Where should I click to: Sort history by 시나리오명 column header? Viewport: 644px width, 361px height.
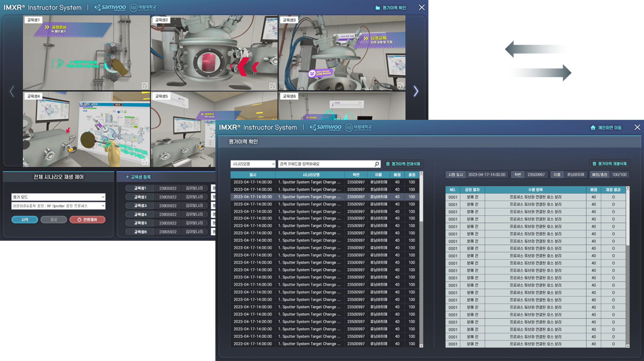point(310,175)
